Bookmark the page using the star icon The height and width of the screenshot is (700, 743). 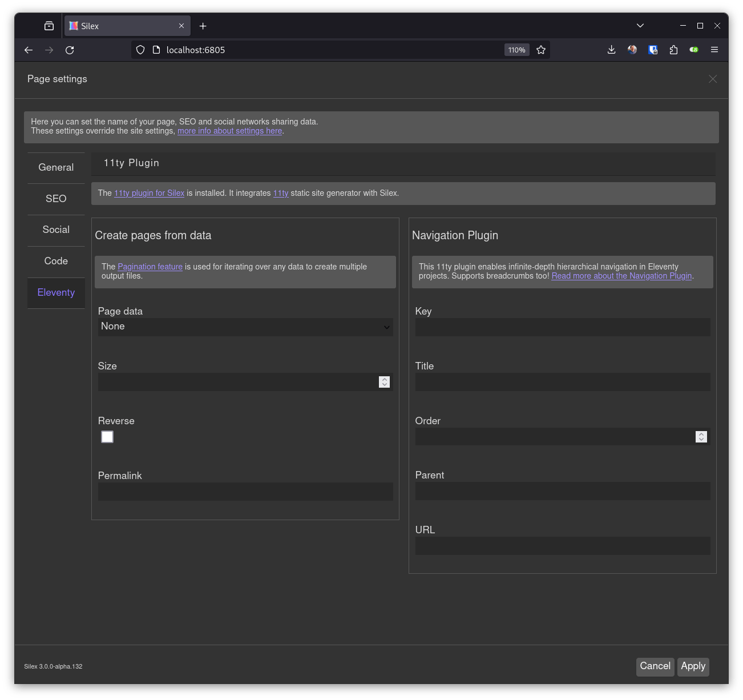541,50
